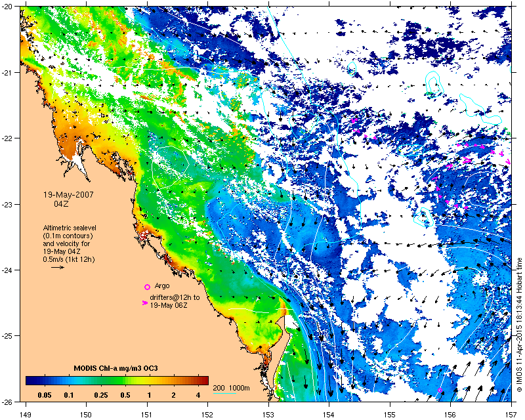525x420 pixels.
Task: Click the '0.05' colorbar tick label
Action: 45,395
